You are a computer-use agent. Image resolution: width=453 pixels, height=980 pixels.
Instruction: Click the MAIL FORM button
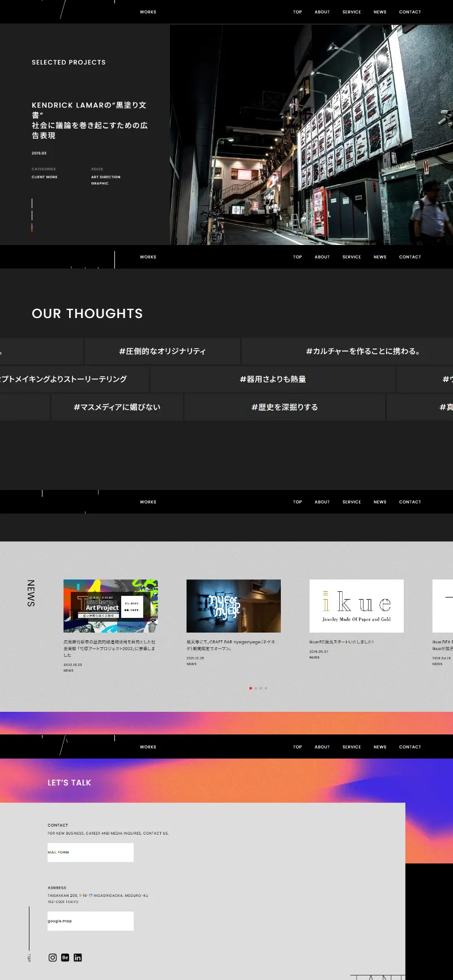tap(91, 852)
